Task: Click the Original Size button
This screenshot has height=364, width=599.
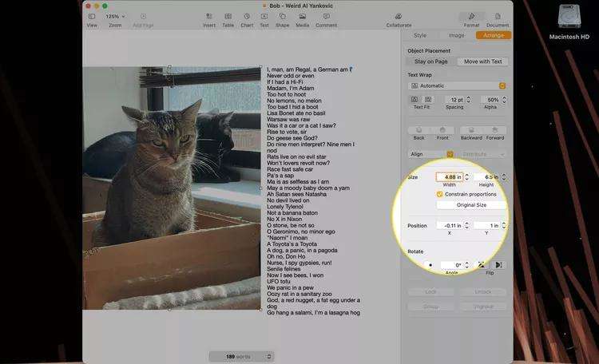Action: coord(471,205)
